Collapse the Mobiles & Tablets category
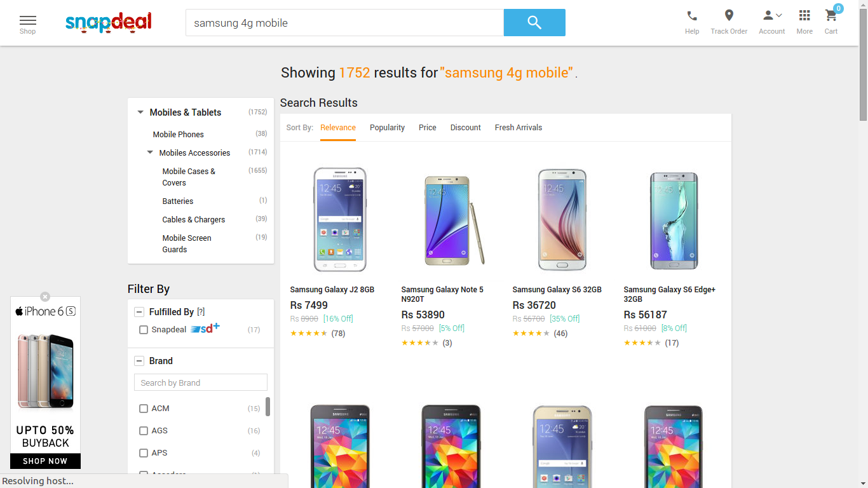The height and width of the screenshot is (488, 868). click(140, 112)
